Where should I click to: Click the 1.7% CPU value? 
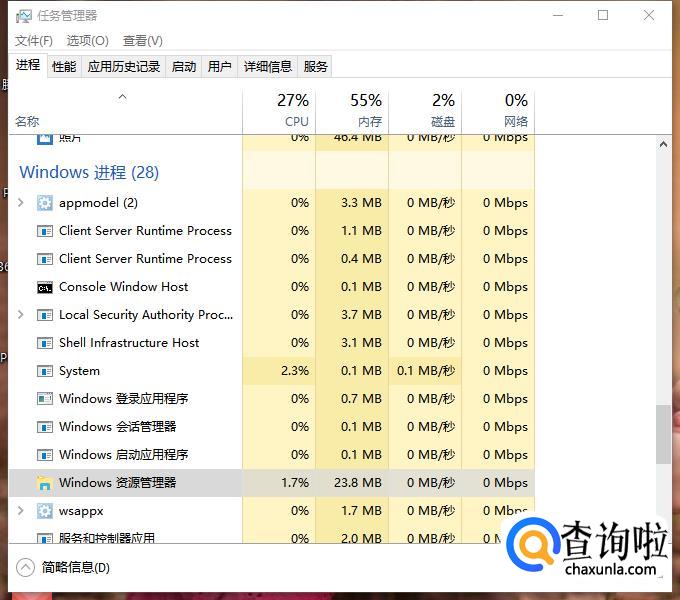[x=295, y=483]
